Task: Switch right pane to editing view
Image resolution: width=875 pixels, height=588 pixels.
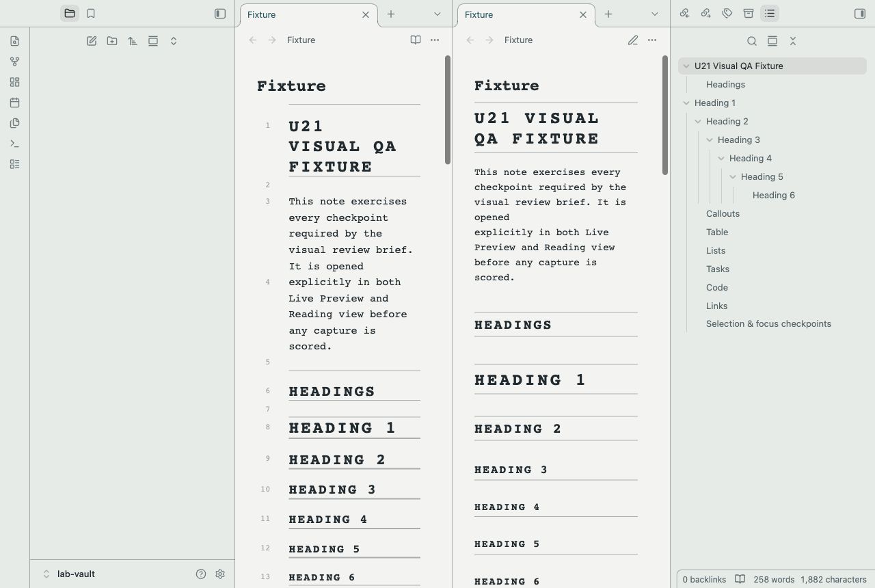Action: point(633,40)
